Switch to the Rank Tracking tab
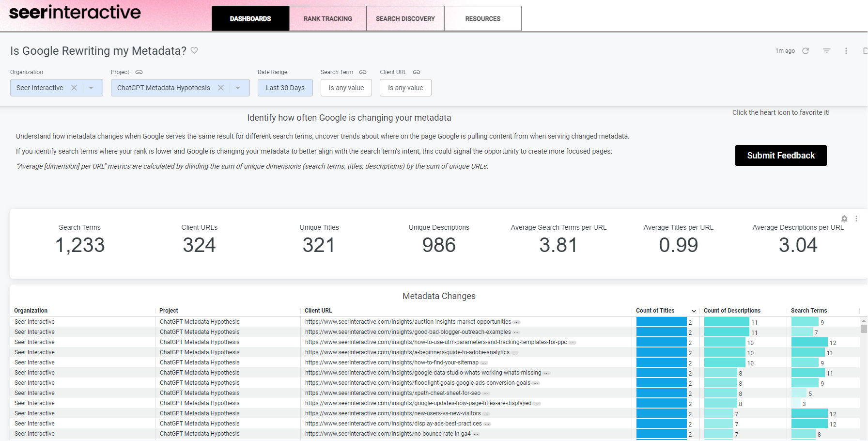The image size is (868, 441). 328,19
